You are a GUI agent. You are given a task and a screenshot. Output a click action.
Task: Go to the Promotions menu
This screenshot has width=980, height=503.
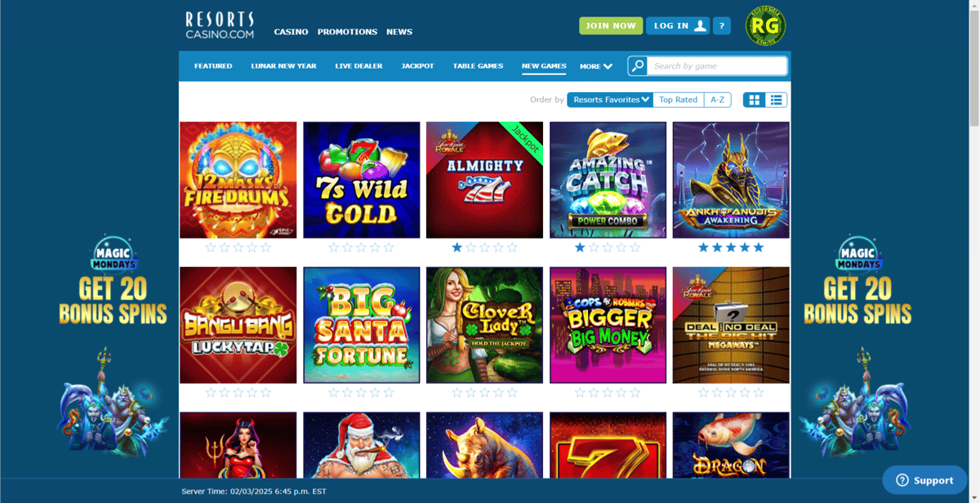[347, 32]
